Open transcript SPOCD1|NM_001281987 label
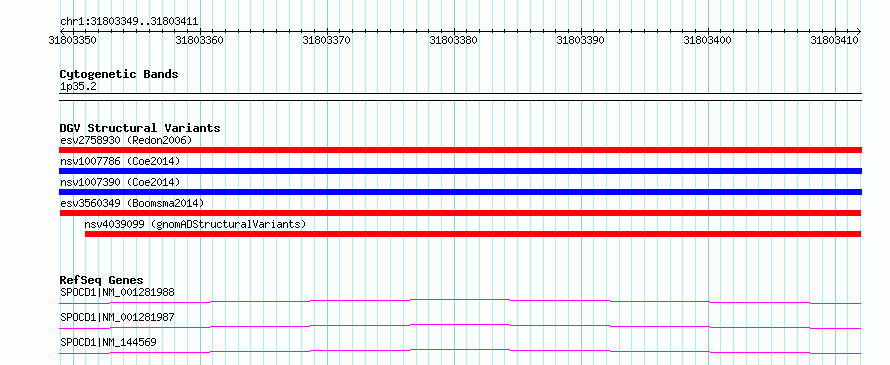This screenshot has height=365, width=890. coord(117,317)
